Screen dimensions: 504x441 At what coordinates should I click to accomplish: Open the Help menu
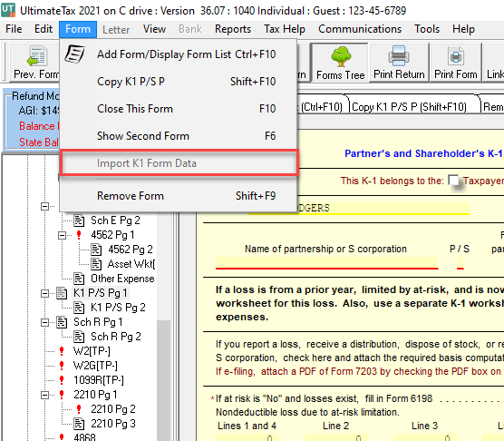point(463,29)
